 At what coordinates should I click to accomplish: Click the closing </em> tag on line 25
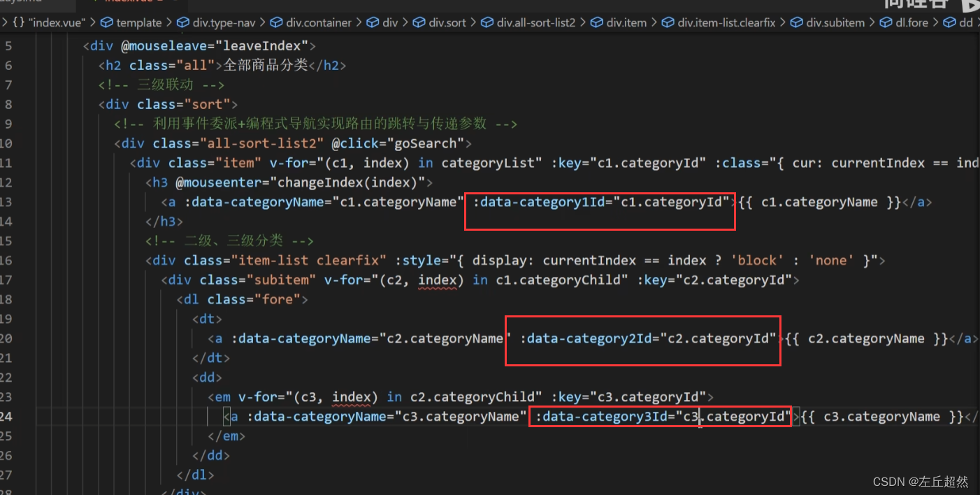click(x=227, y=436)
